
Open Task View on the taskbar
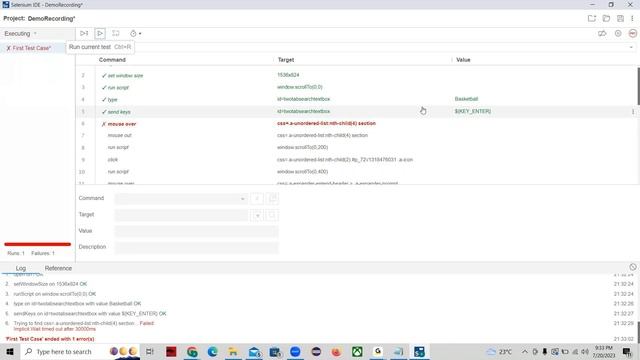pyautogui.click(x=150, y=351)
